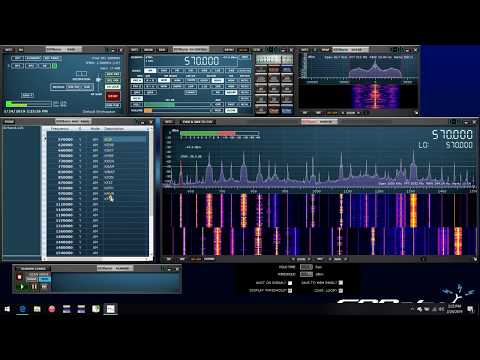Screen dimensions: 480x360
Task: Click the blue Enter key on the keypad
Action: pos(287,110)
